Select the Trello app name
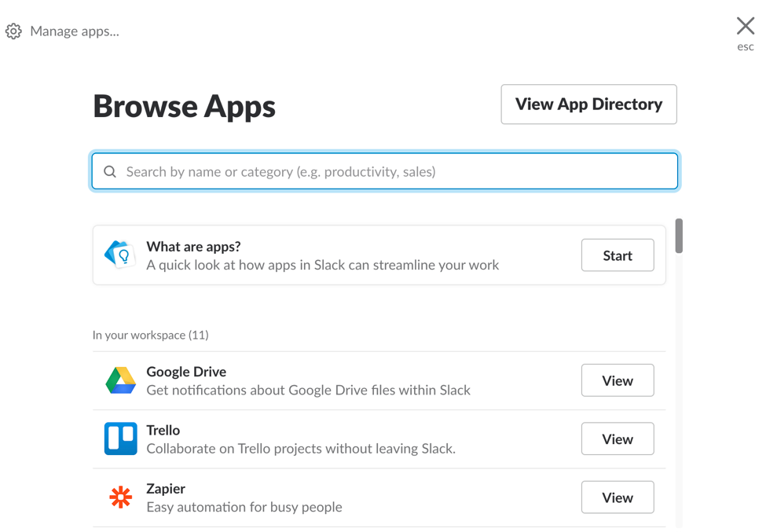The image size is (766, 532). coord(163,430)
